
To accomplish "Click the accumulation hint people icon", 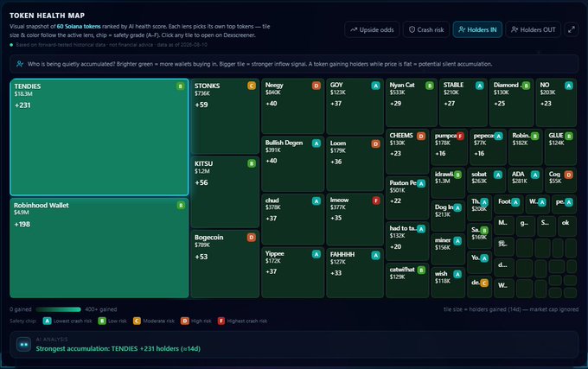I will 20,64.
